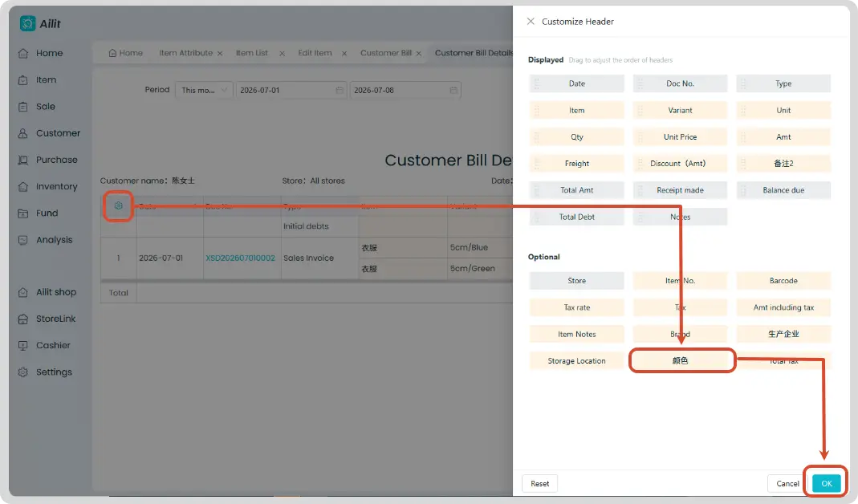Viewport: 858px width, 504px height.
Task: Switch to the Item List tab
Action: click(x=252, y=53)
